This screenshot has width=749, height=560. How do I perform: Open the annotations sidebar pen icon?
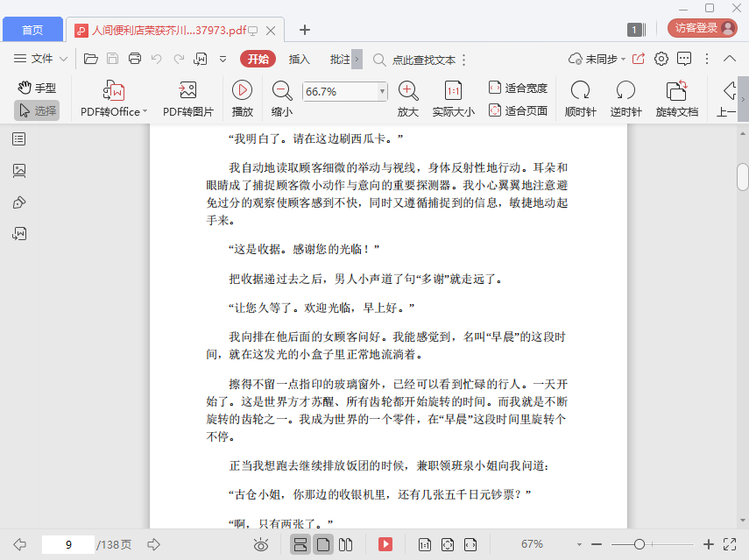pyautogui.click(x=19, y=202)
